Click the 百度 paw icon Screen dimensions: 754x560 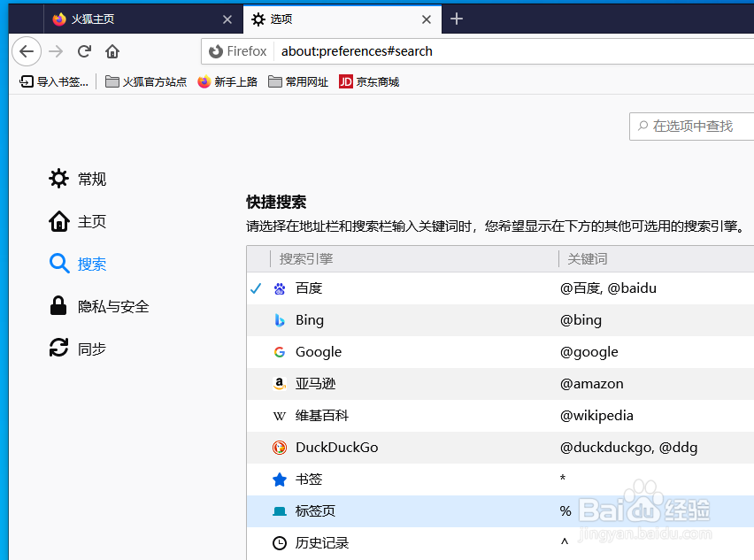point(280,288)
